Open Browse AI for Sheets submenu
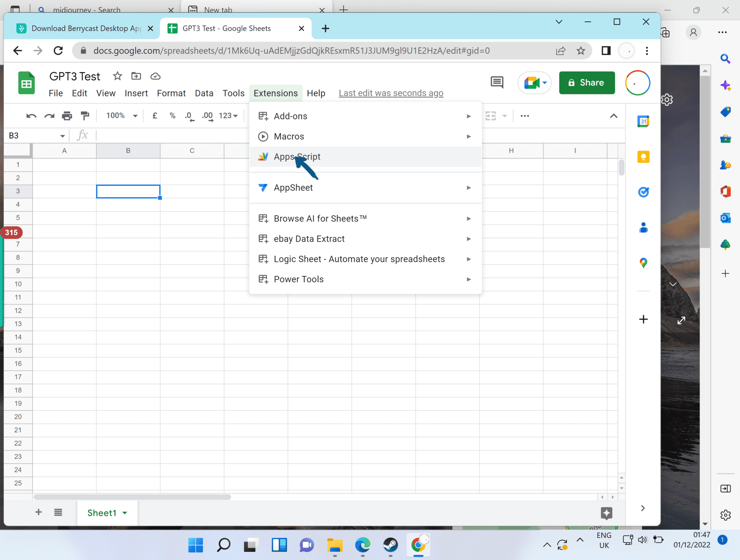740x560 pixels. [x=365, y=219]
